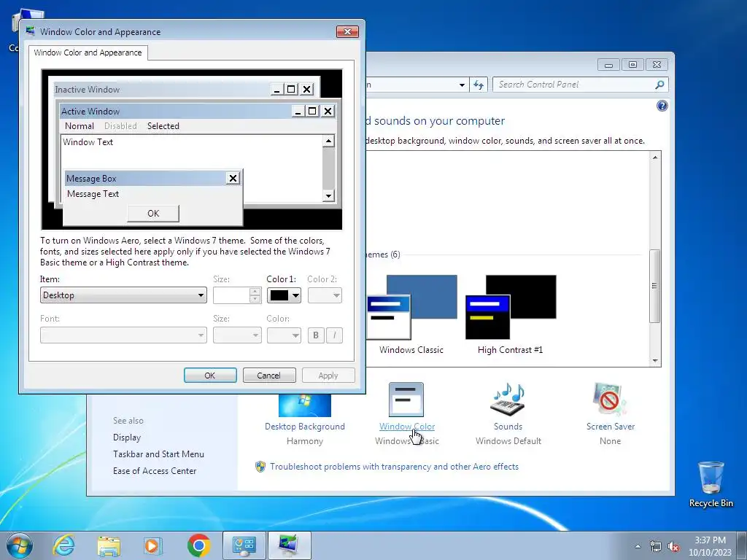
Task: Click the Sounds keyboard icon
Action: [508, 399]
